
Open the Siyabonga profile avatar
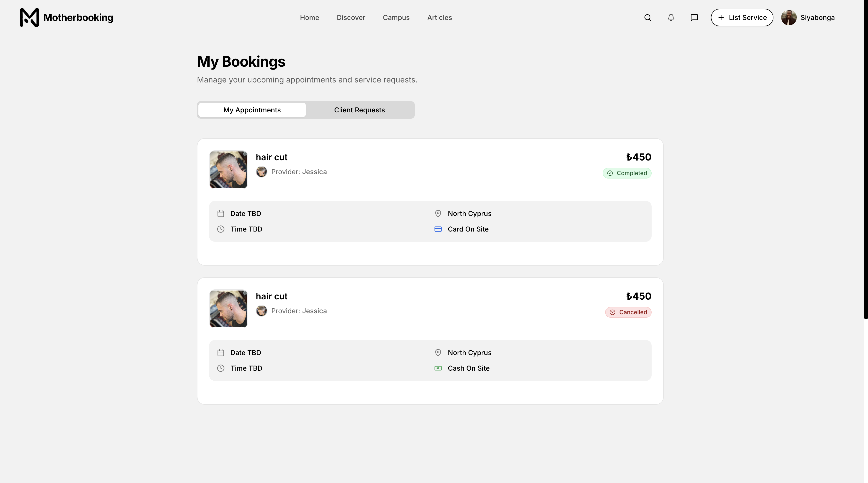tap(789, 18)
